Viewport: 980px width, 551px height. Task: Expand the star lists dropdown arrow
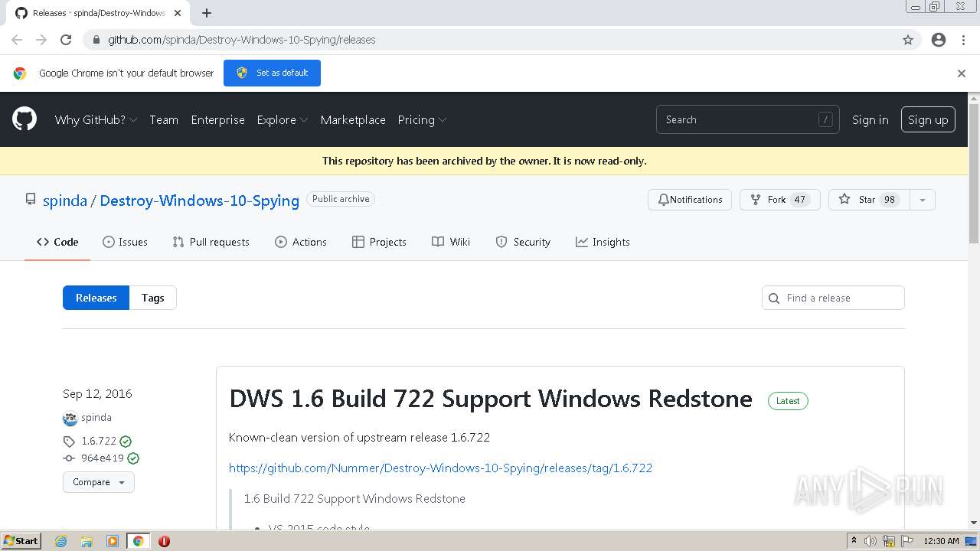point(923,200)
